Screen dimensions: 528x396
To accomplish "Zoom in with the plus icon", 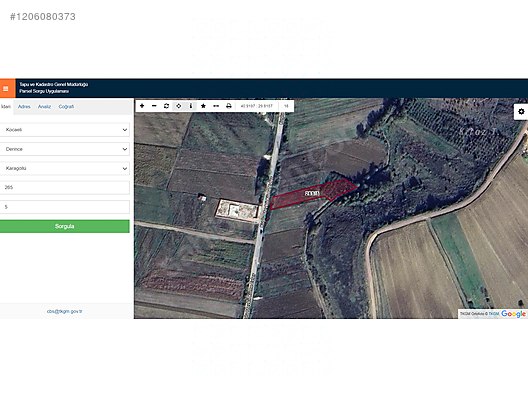I will [x=142, y=106].
